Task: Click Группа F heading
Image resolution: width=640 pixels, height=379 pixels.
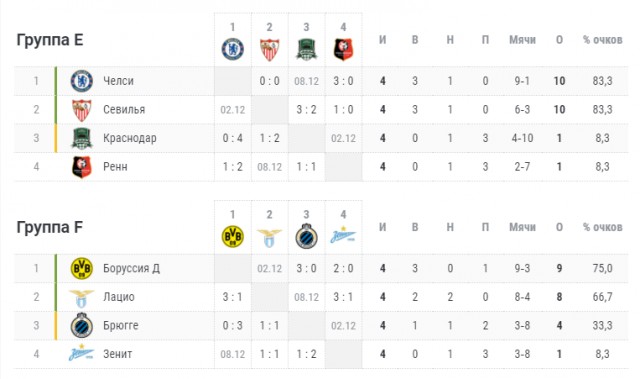Action: pyautogui.click(x=49, y=228)
